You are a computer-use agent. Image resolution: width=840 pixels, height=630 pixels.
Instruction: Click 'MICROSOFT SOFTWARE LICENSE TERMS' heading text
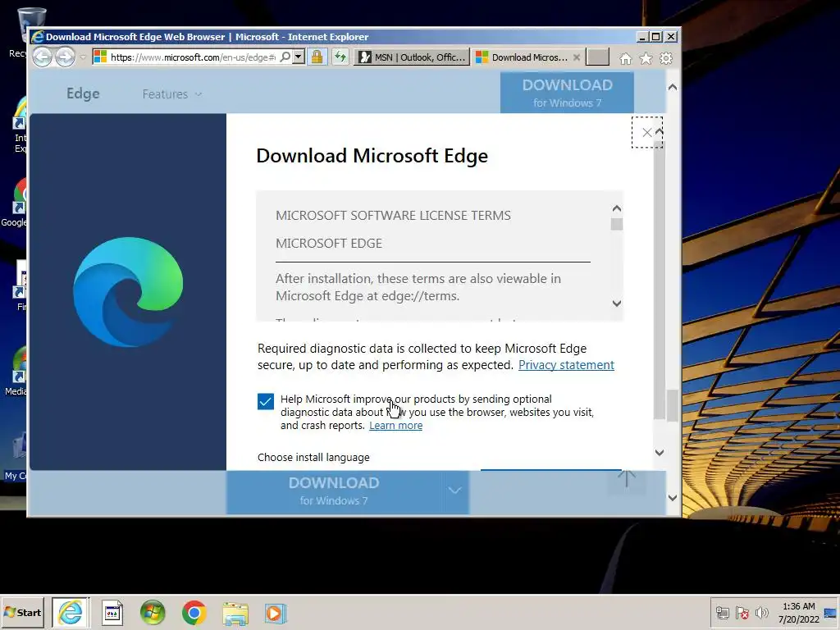pos(393,216)
